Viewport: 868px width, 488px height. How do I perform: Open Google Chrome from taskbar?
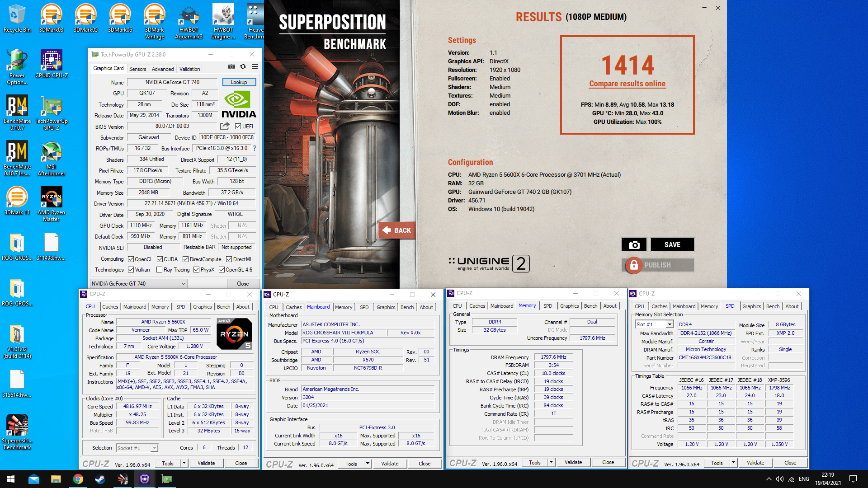point(78,479)
